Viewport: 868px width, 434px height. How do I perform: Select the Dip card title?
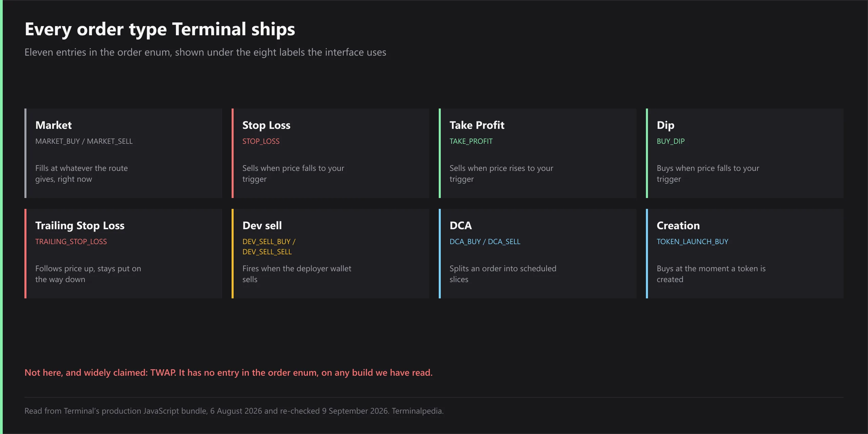(666, 125)
